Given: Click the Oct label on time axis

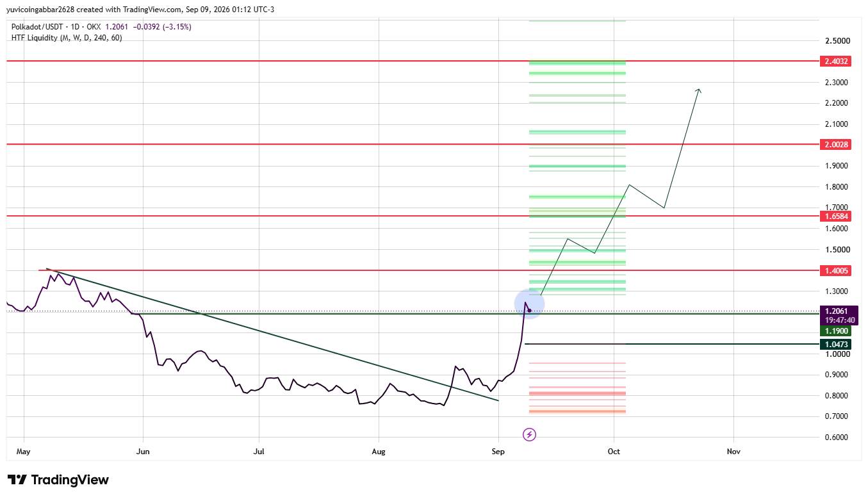Looking at the screenshot, I should (614, 452).
